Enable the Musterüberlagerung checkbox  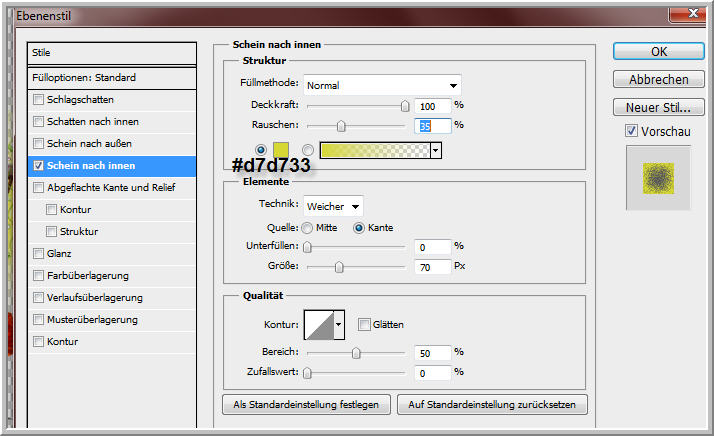pyautogui.click(x=39, y=319)
